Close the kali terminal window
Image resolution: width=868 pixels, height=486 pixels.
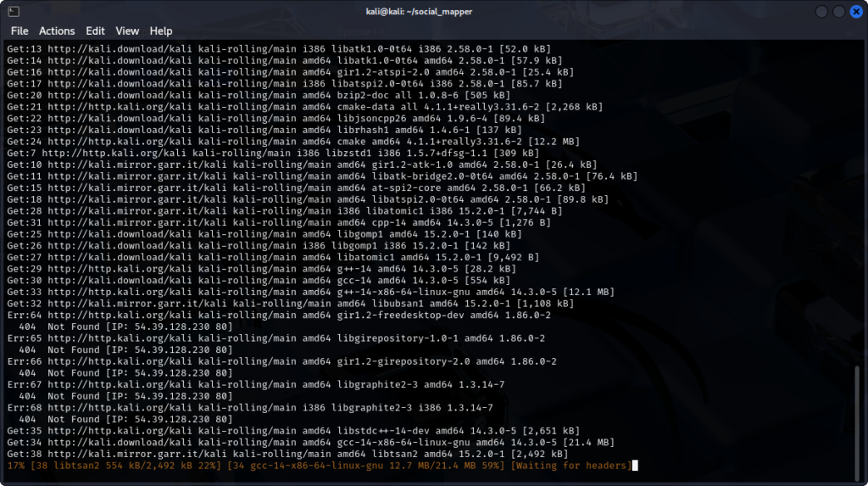(854, 11)
